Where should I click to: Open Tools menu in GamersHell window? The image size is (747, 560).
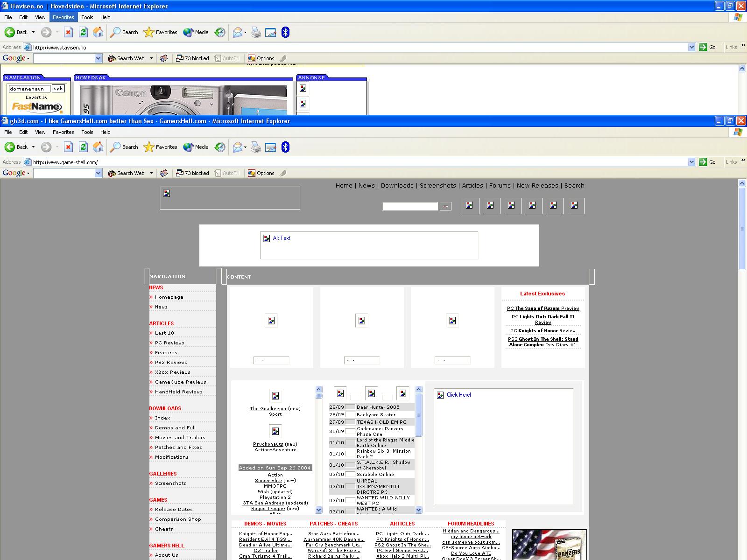pyautogui.click(x=87, y=132)
